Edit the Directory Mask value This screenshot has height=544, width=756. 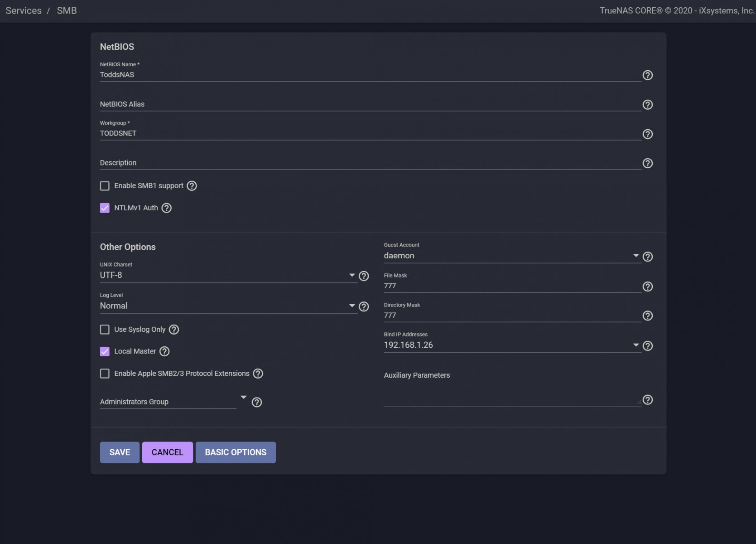pos(512,316)
